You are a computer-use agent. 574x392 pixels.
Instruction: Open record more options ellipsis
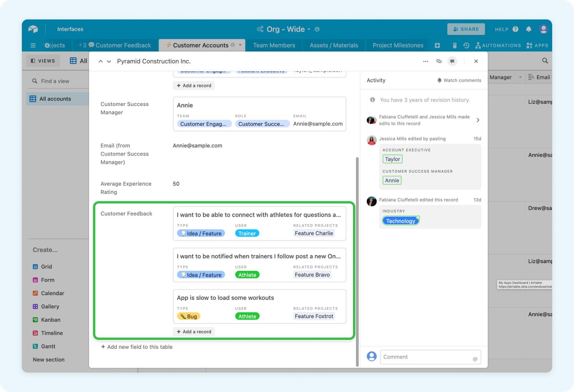coord(425,61)
